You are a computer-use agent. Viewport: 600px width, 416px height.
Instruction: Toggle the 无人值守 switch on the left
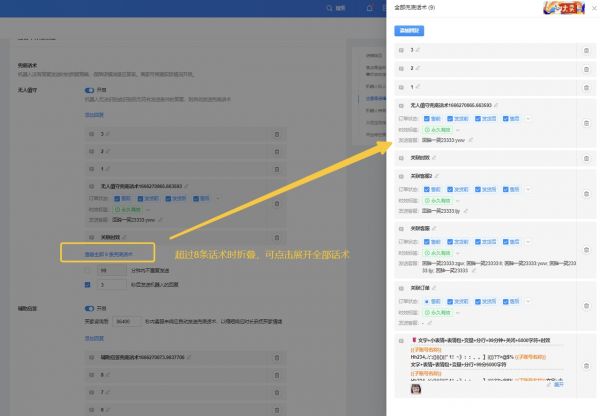pos(89,88)
